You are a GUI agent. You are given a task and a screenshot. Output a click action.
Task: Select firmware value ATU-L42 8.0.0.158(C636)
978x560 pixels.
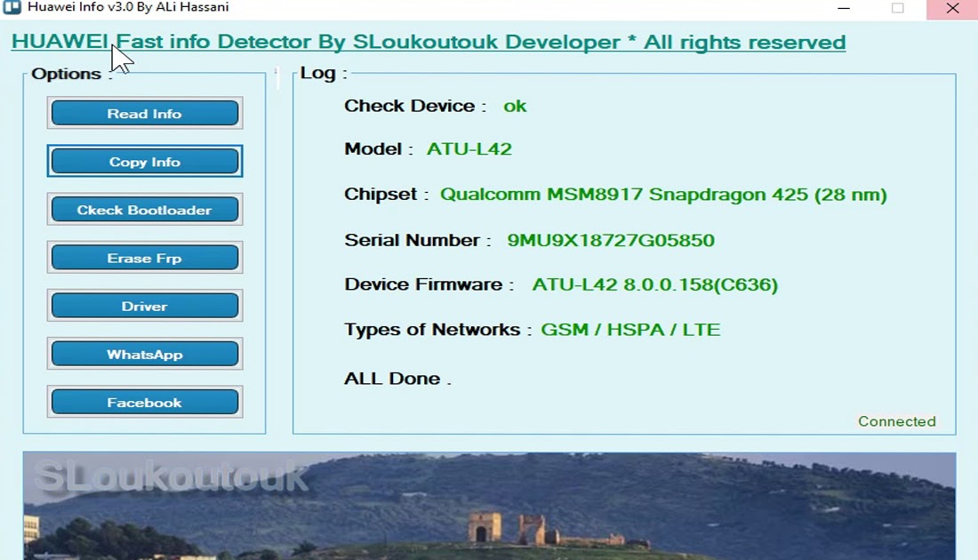[x=655, y=285]
